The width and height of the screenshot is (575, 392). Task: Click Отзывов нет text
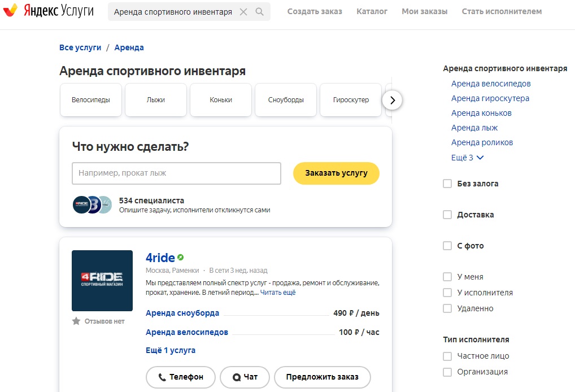click(104, 321)
